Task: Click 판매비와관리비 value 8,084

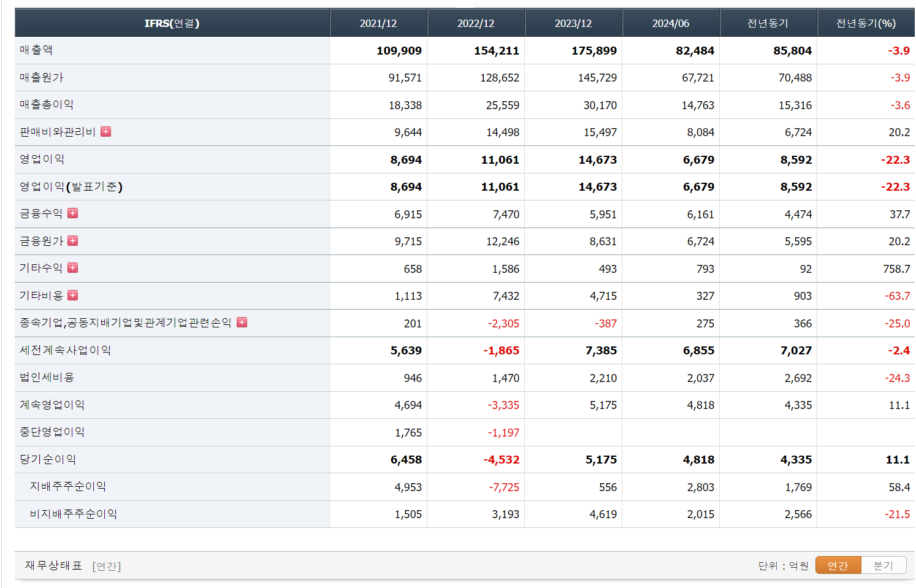Action: click(x=701, y=132)
